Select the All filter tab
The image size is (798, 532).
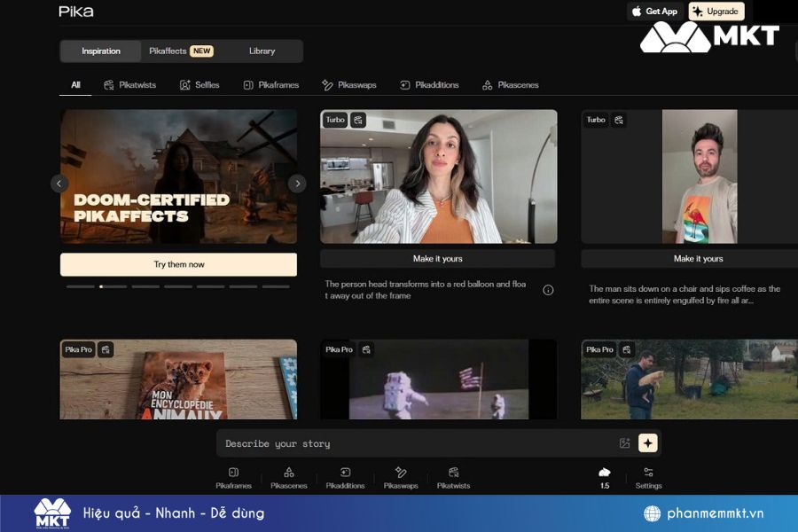pyautogui.click(x=75, y=84)
